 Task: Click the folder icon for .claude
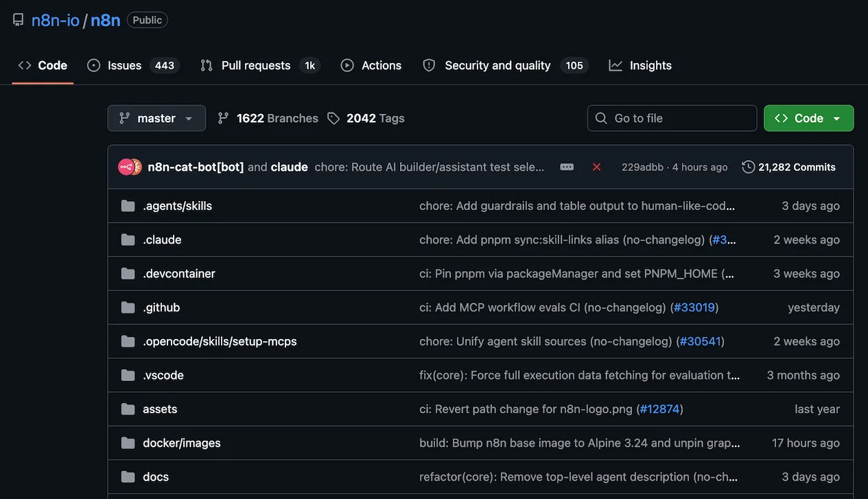click(x=128, y=240)
